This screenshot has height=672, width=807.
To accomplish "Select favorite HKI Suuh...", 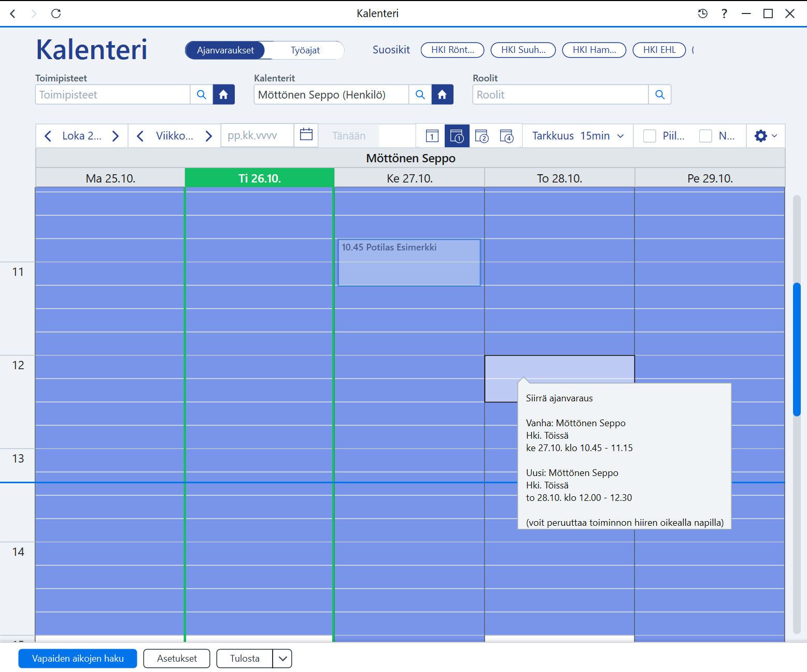I will tap(523, 50).
